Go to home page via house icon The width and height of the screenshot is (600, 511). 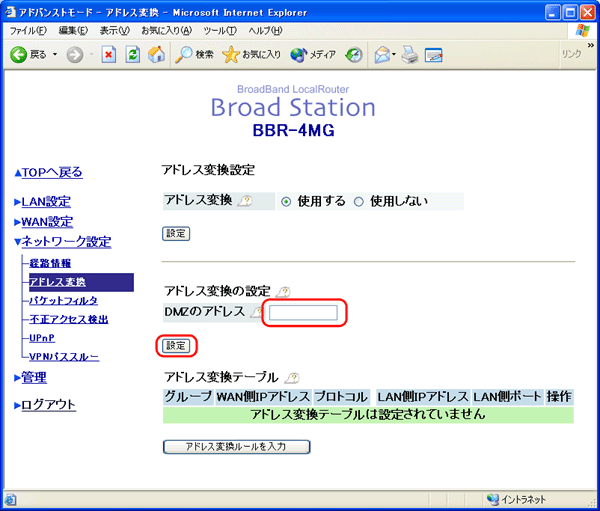(156, 55)
